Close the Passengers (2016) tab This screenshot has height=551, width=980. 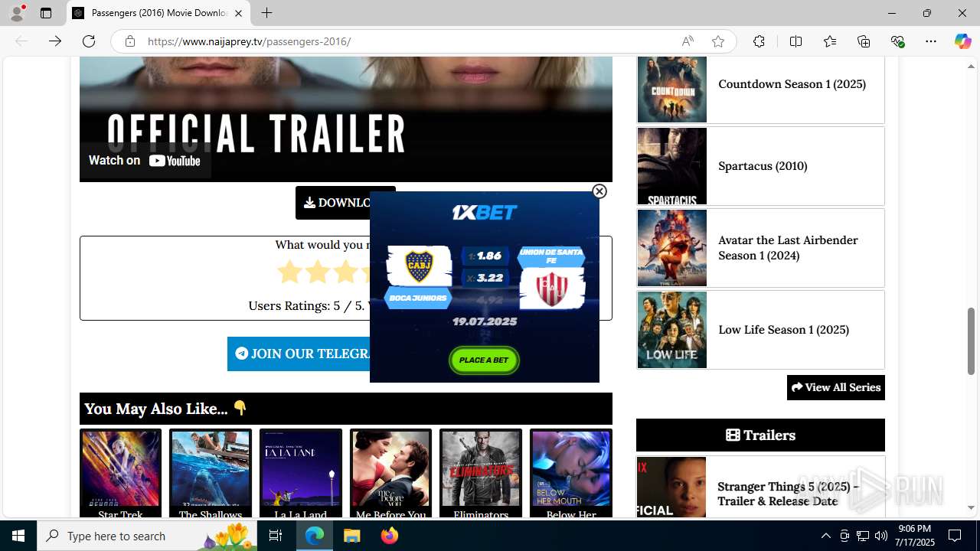pos(238,13)
